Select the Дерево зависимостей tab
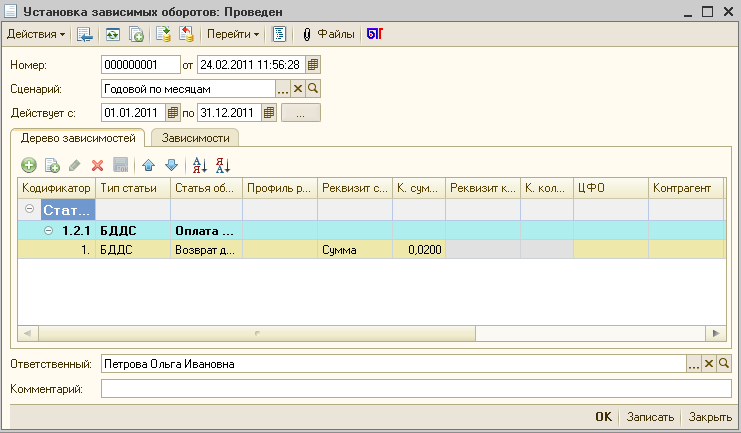 click(x=77, y=138)
